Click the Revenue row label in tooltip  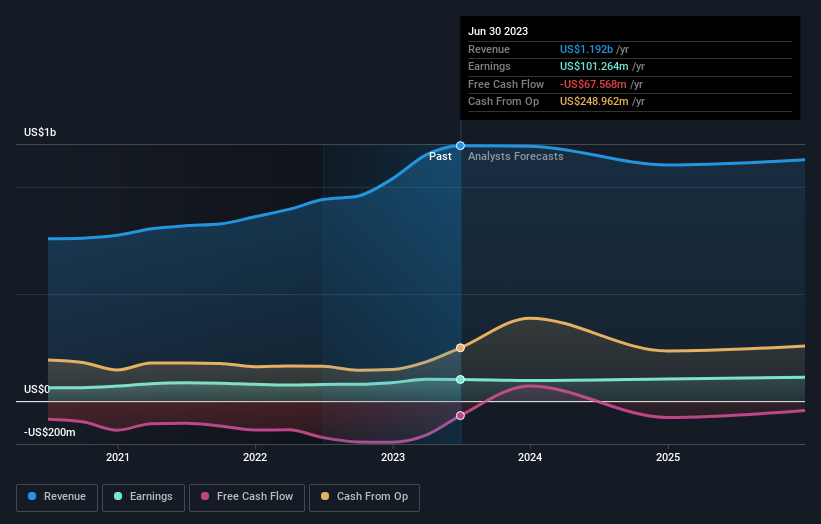(x=489, y=49)
